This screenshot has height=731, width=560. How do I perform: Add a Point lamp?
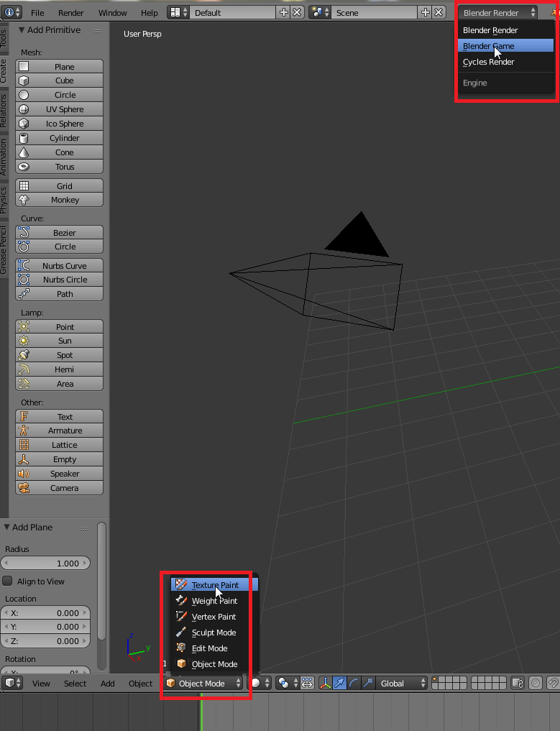(59, 327)
